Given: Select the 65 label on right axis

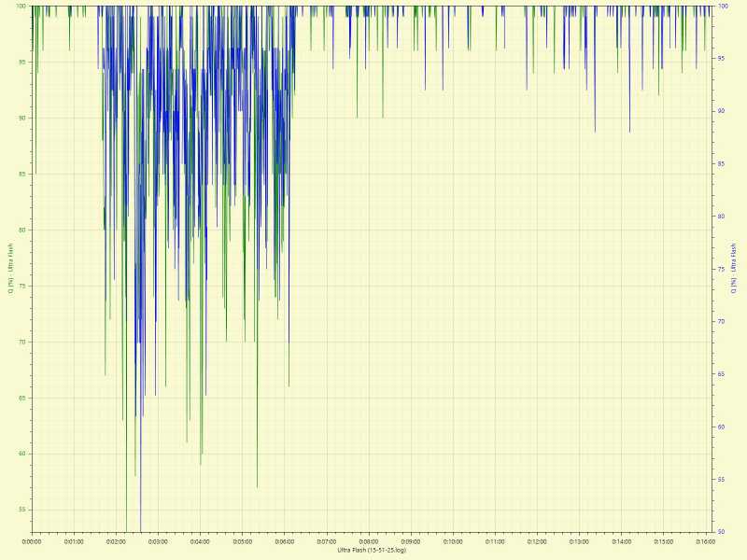Looking at the screenshot, I should coord(721,374).
